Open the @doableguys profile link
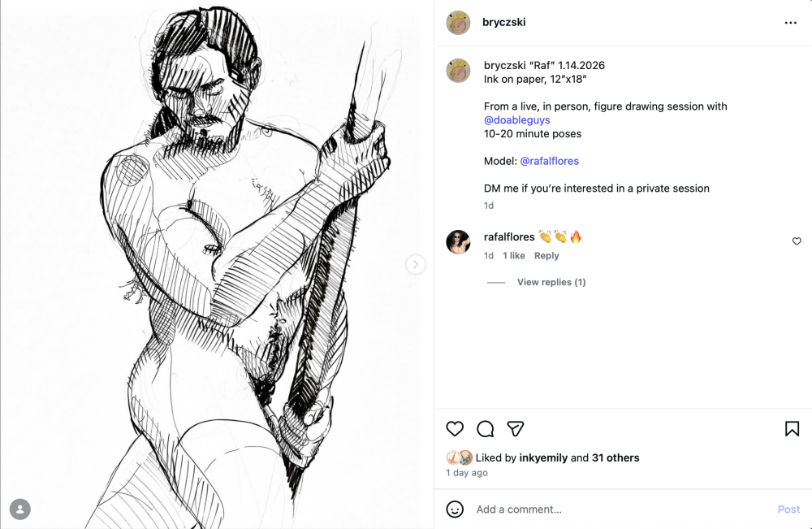Screen dimensions: 812x529 (x=517, y=120)
